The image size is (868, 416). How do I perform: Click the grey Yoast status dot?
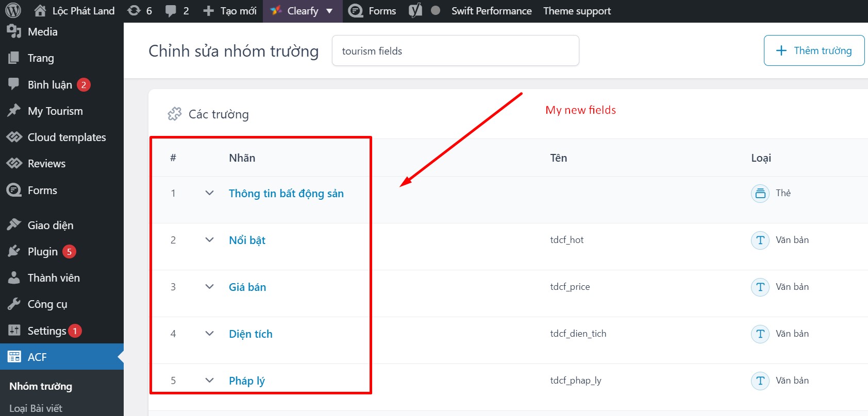click(x=436, y=10)
